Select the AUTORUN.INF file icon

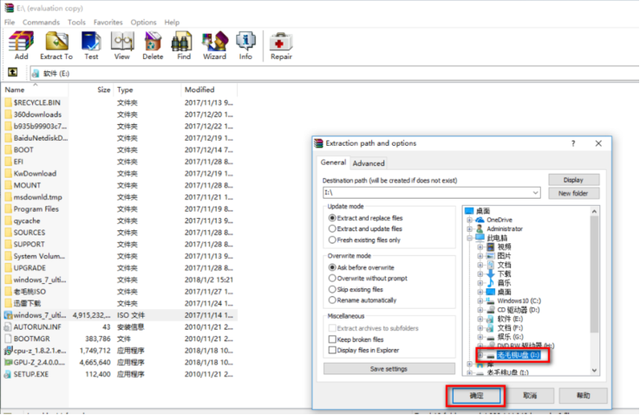click(x=8, y=327)
